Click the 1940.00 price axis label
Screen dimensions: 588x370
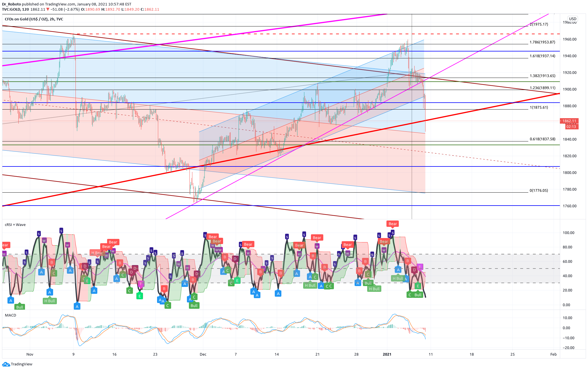click(570, 56)
